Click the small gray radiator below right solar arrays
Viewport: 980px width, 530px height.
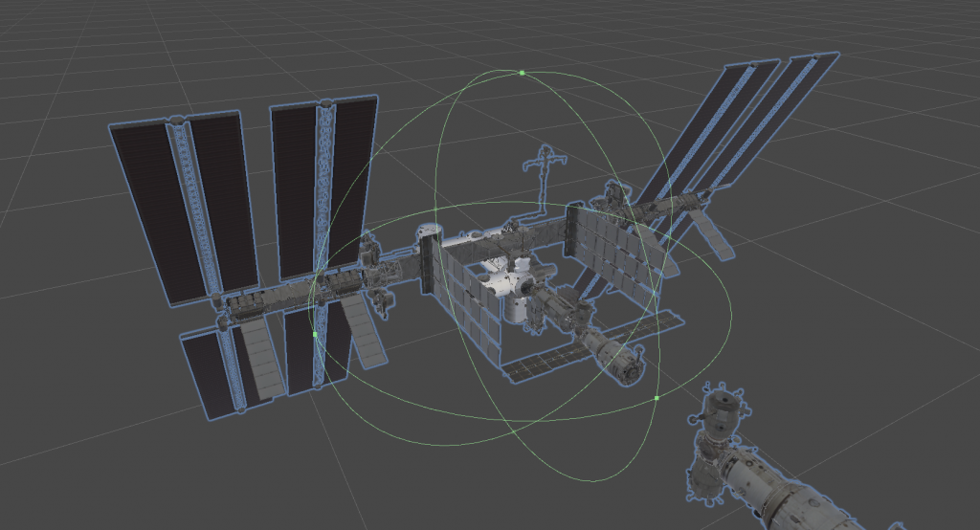[x=711, y=233]
